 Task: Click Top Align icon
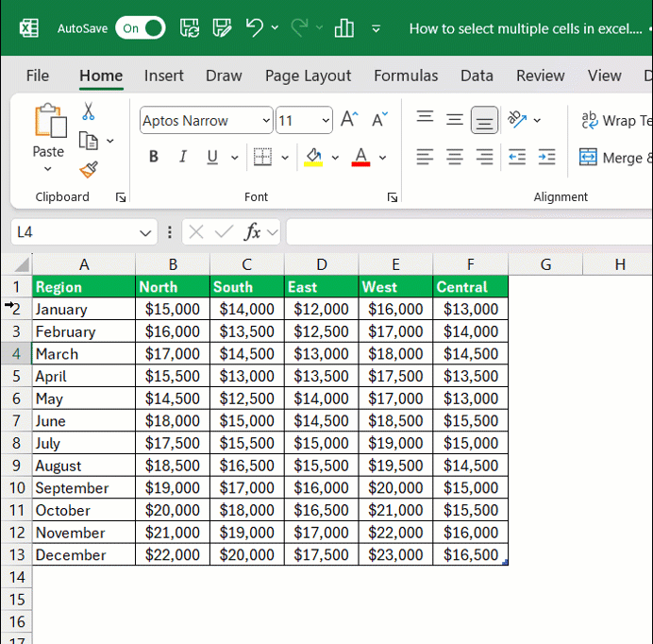425,116
